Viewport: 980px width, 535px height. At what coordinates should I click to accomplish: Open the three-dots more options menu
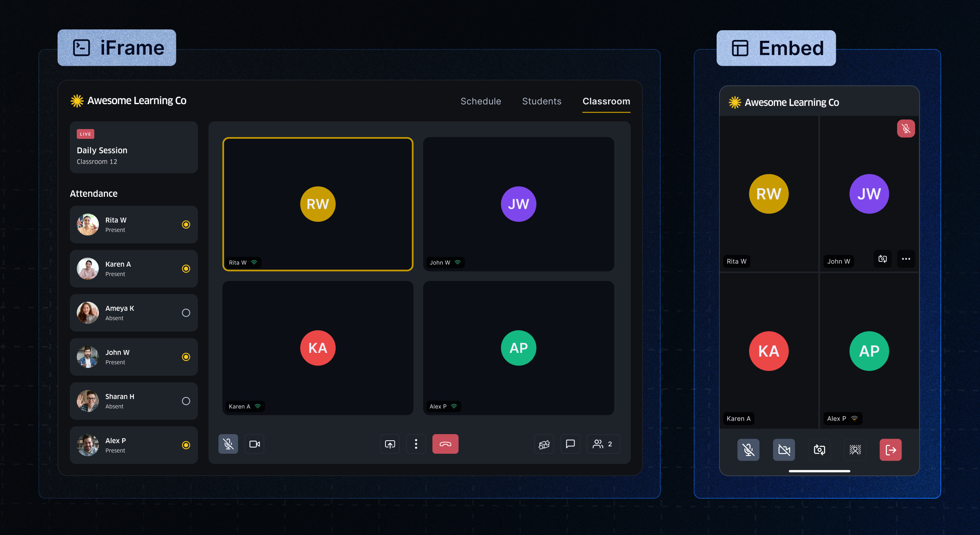point(416,444)
